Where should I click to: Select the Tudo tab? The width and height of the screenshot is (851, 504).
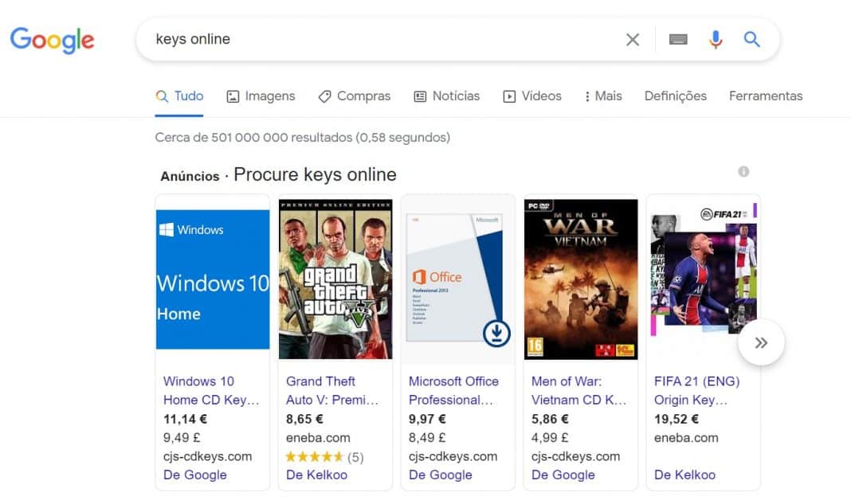coord(179,96)
